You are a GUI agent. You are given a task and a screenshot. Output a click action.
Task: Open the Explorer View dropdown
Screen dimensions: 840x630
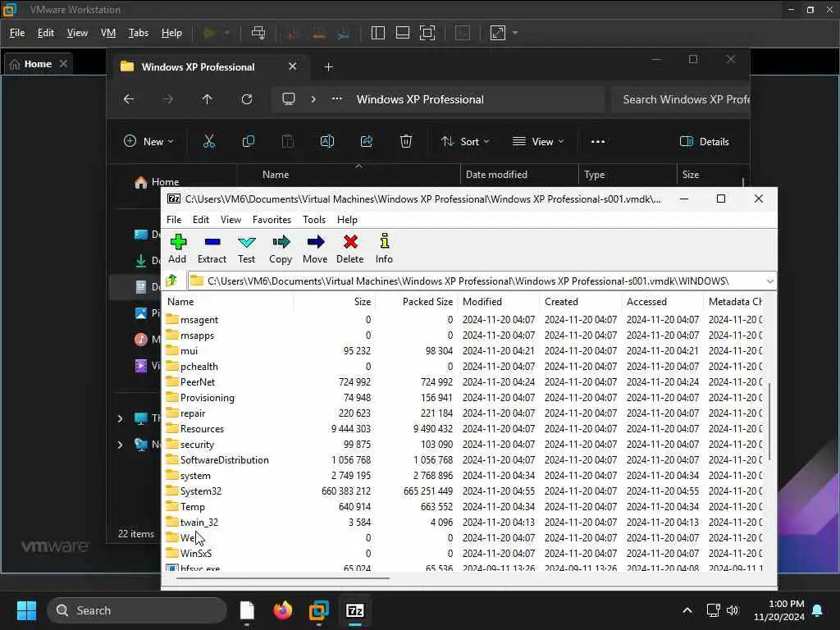(538, 141)
